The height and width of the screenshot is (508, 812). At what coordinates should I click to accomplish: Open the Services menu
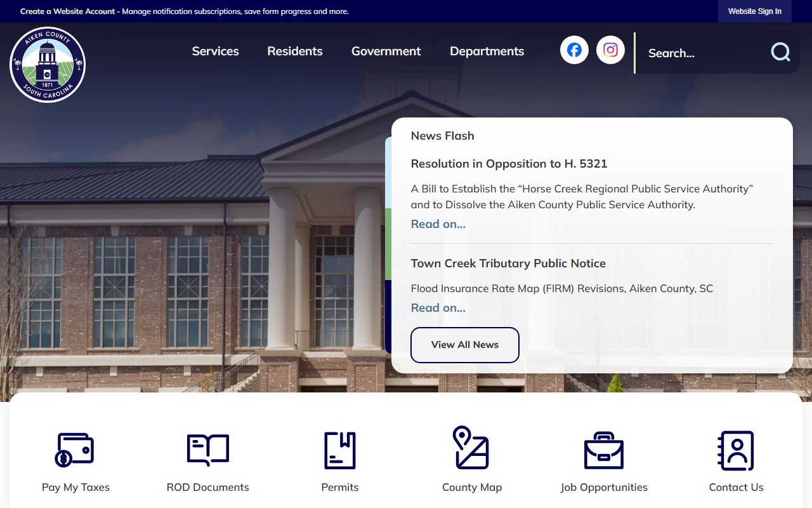tap(216, 51)
